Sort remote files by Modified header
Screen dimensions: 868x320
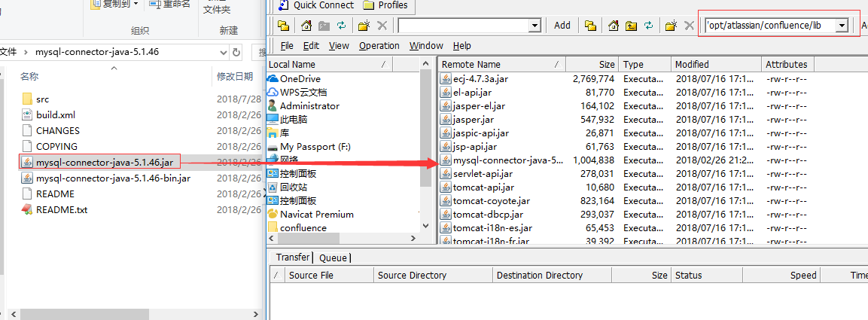coord(717,64)
